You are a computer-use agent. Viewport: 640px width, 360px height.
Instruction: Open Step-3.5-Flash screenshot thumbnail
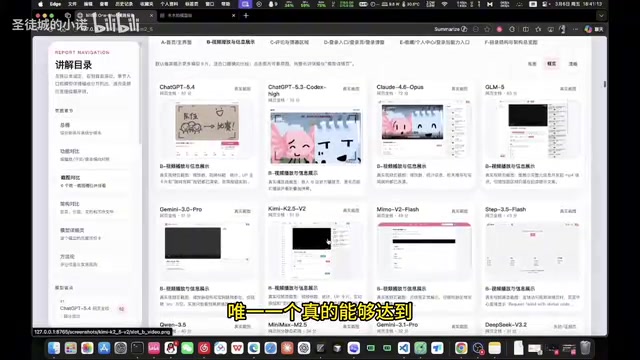point(532,251)
